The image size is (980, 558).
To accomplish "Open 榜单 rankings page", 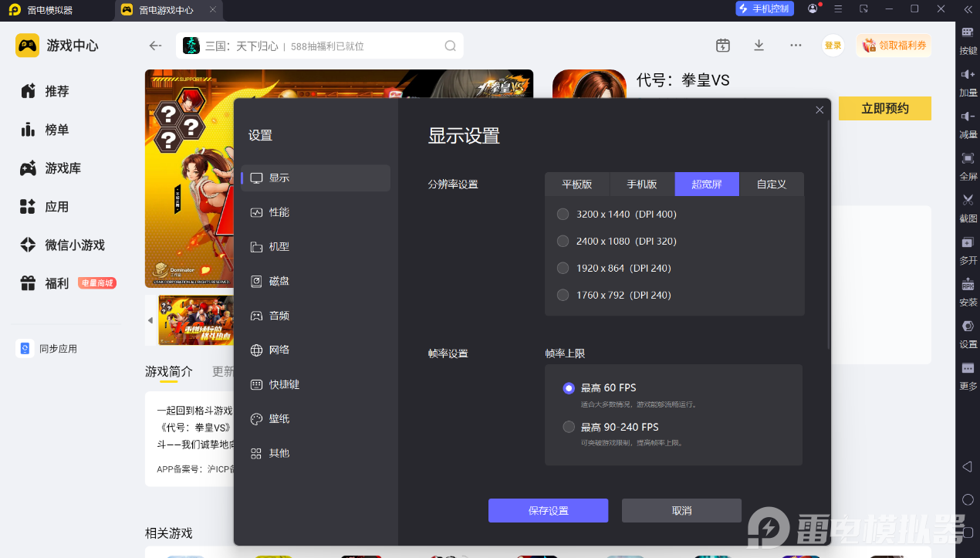I will (x=45, y=130).
